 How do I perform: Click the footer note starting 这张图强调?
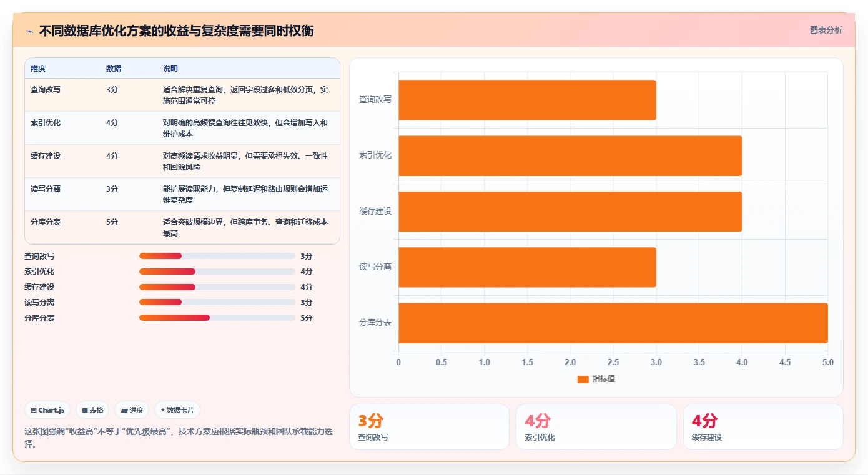click(x=179, y=438)
